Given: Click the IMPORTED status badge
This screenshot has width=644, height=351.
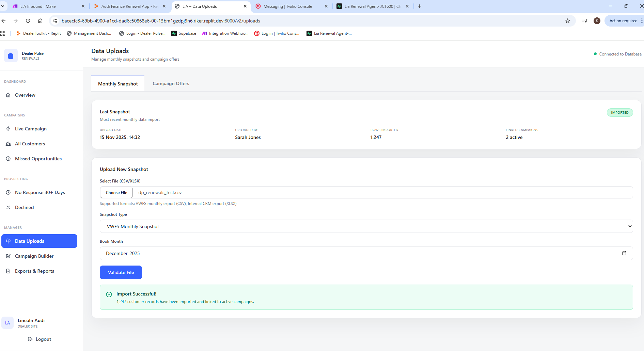Looking at the screenshot, I should pos(620,113).
